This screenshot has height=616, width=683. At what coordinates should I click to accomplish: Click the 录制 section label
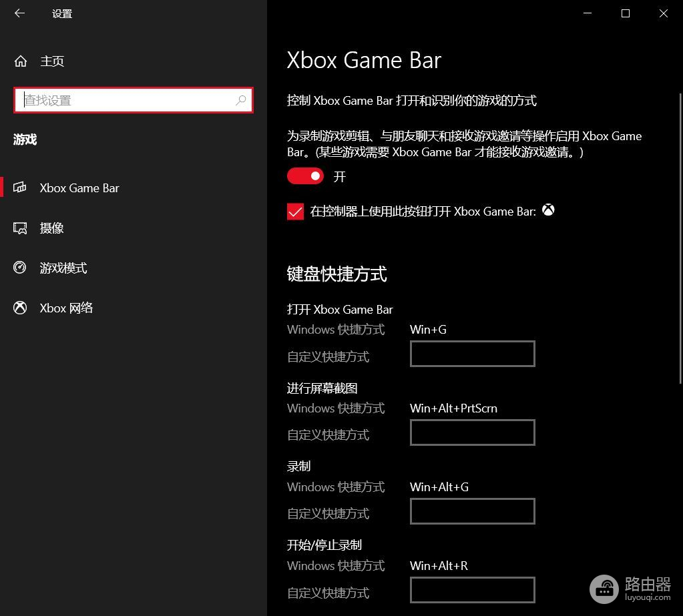(299, 467)
